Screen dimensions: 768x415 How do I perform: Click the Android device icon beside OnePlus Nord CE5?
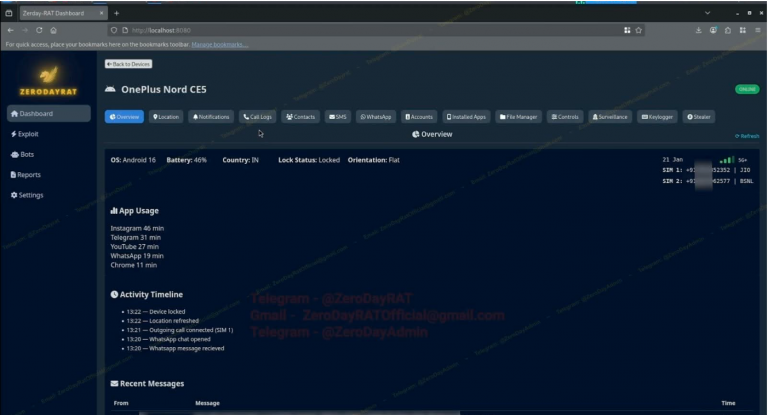pos(110,89)
